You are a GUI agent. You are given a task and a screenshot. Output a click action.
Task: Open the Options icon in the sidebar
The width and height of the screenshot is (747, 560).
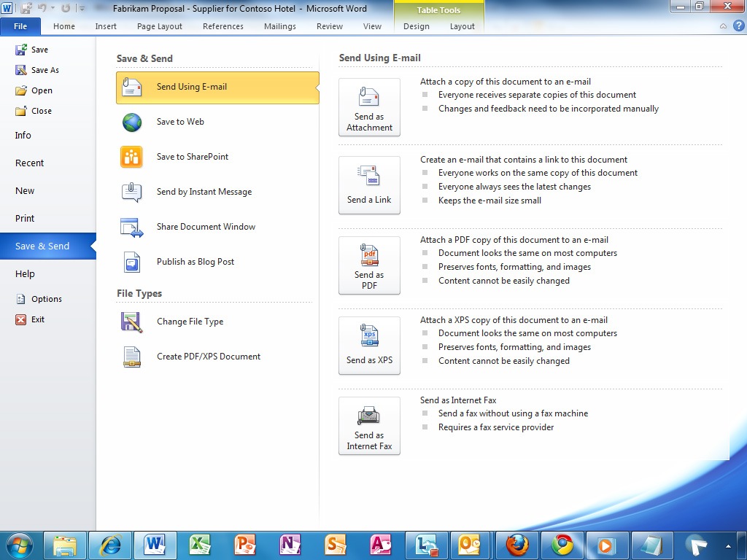20,299
